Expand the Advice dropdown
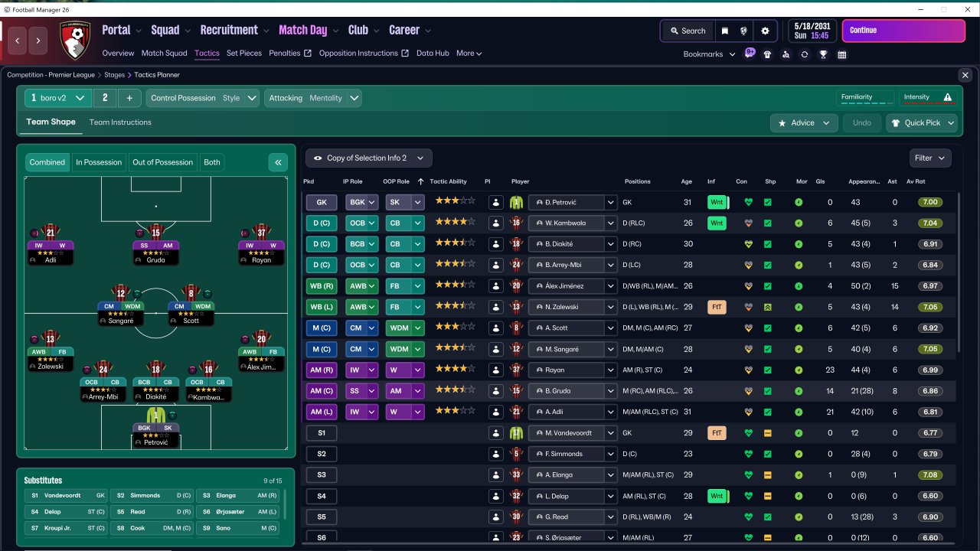The width and height of the screenshot is (980, 551). tap(804, 123)
